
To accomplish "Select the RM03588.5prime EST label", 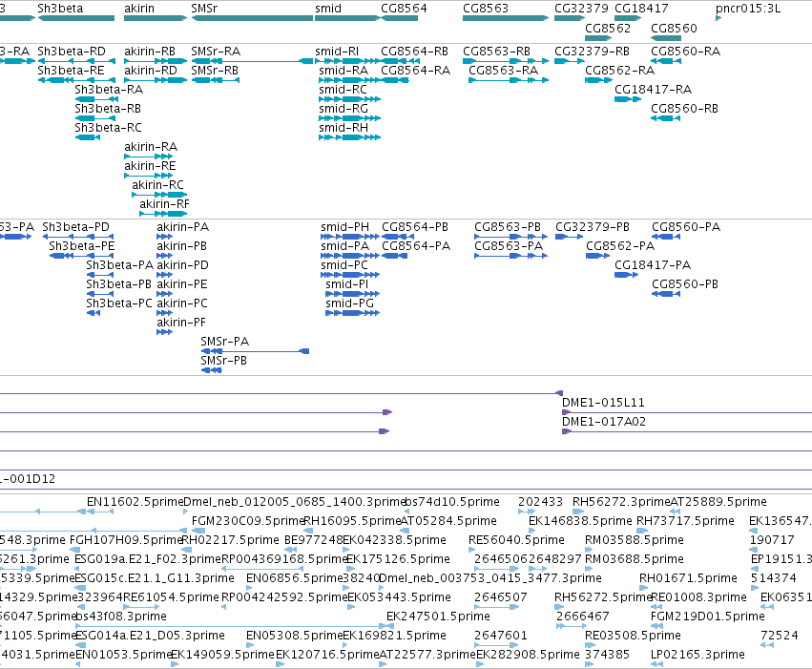I will 635,540.
